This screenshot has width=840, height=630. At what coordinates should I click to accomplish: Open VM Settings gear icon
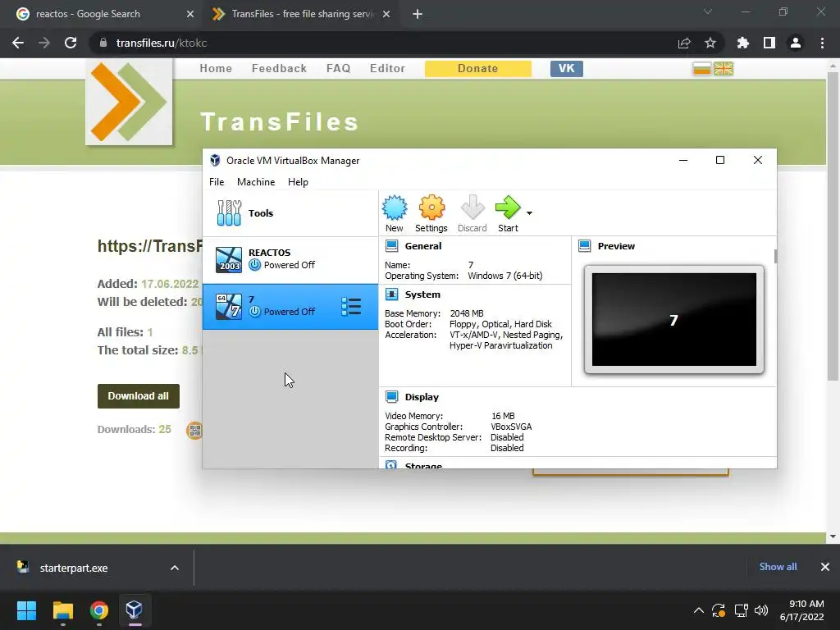click(431, 214)
